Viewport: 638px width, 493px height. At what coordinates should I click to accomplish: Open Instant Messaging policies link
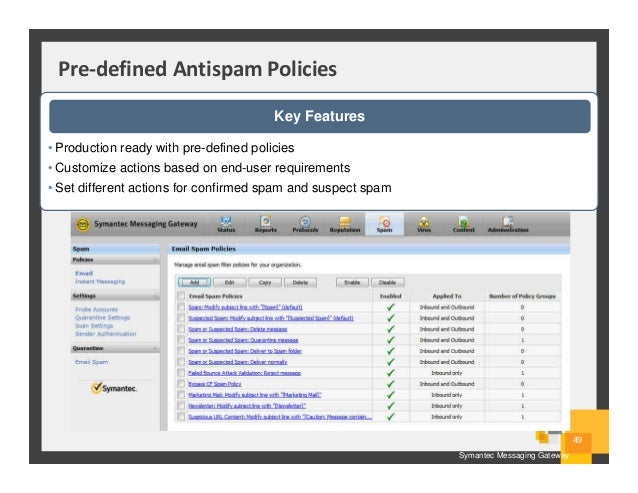tap(100, 281)
